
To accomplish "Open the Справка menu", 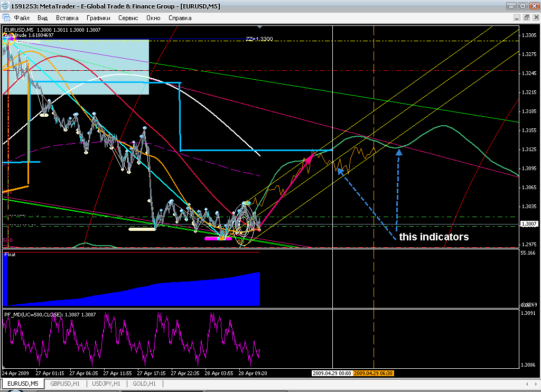I will (180, 18).
